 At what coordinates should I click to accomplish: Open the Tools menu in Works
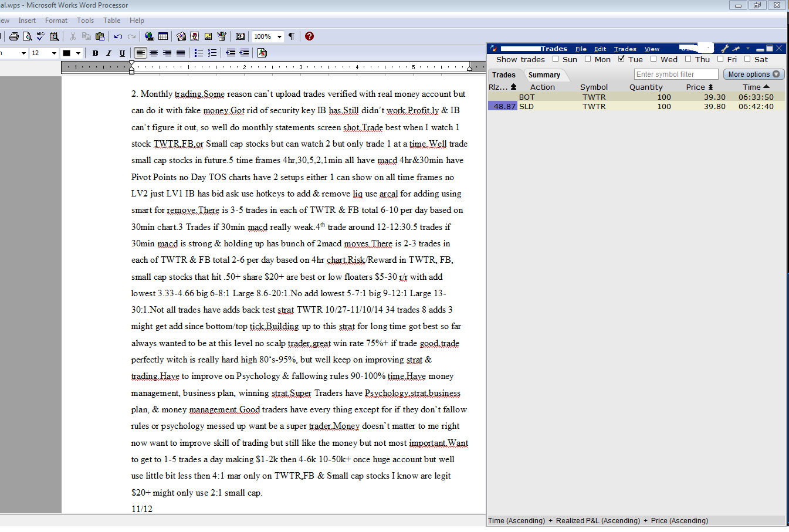pos(85,21)
